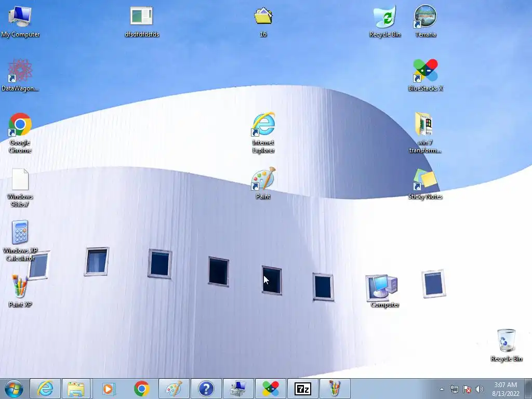The width and height of the screenshot is (532, 399).
Task: Open the pencil-cup Paint XP taskbar button
Action: [x=335, y=389]
